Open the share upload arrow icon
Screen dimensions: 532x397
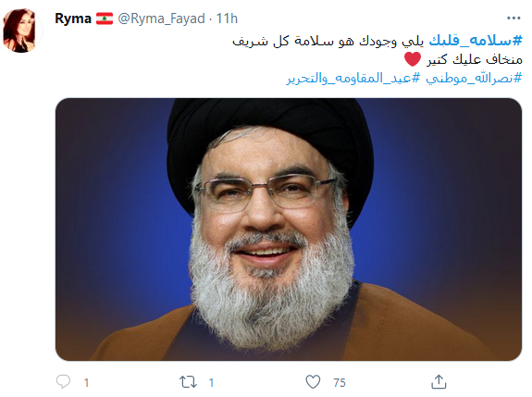point(439,381)
